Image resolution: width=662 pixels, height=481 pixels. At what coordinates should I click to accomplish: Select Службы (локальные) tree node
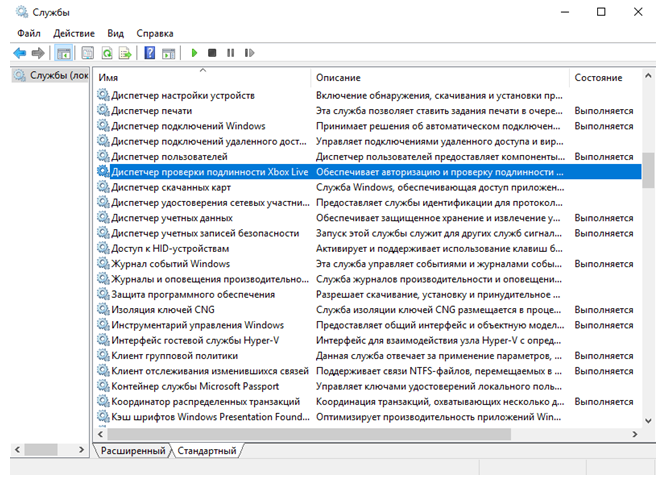click(x=51, y=76)
